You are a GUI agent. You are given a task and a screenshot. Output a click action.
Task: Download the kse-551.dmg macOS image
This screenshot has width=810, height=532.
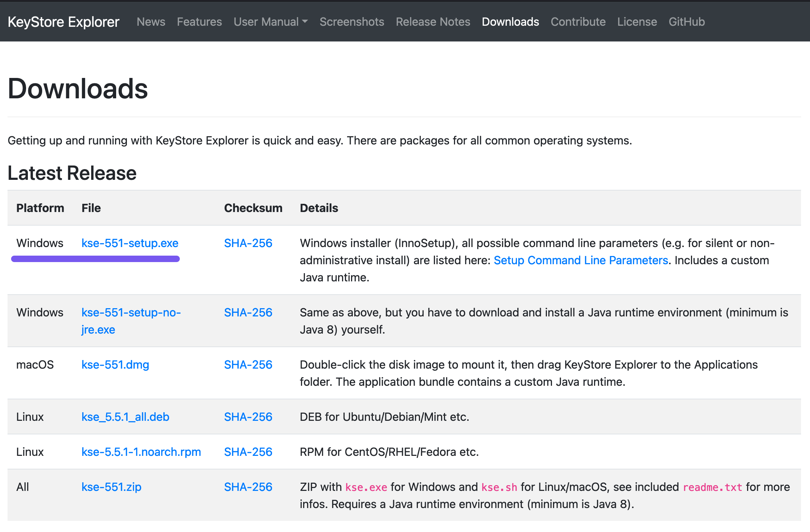pos(115,365)
